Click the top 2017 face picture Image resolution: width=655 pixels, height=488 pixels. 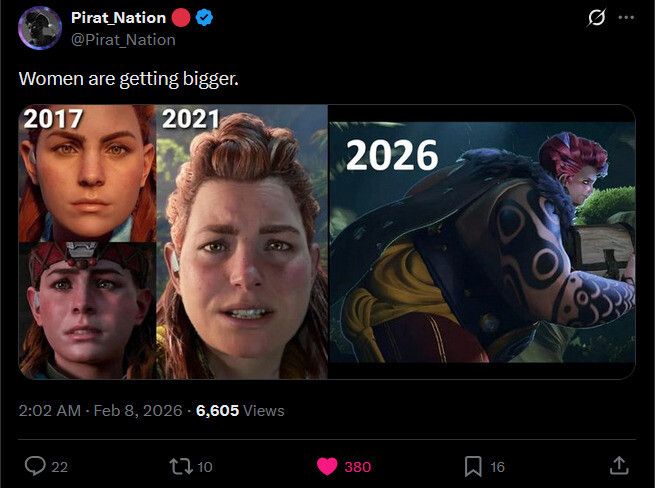[x=88, y=172]
